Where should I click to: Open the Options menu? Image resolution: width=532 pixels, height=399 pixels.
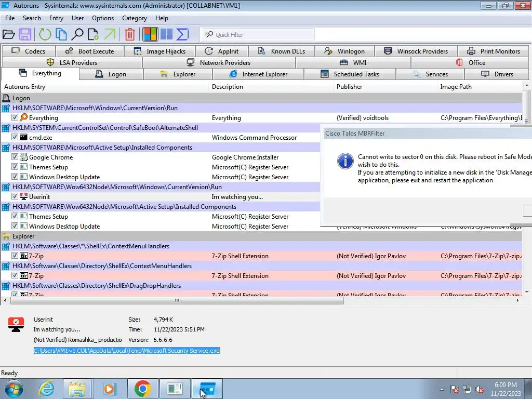pyautogui.click(x=103, y=18)
